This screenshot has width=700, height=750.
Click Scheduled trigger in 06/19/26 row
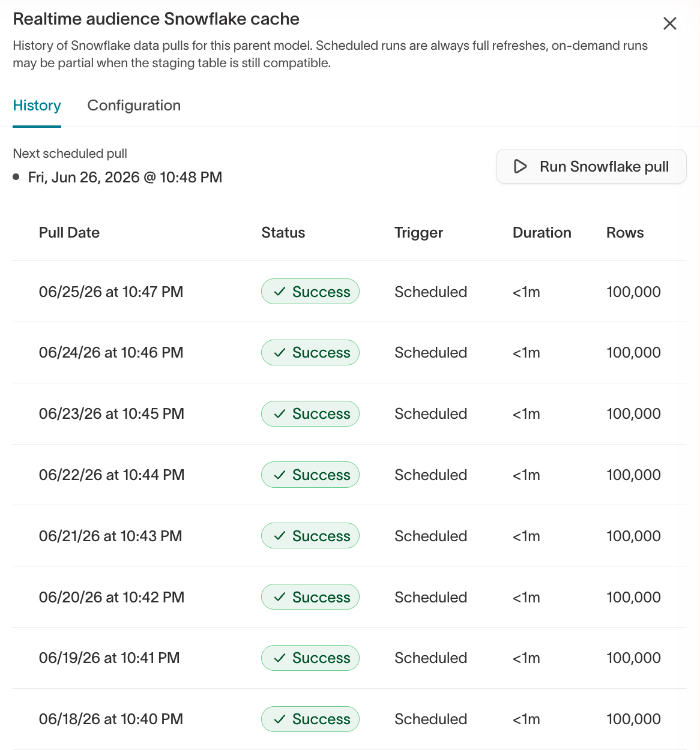(x=430, y=658)
